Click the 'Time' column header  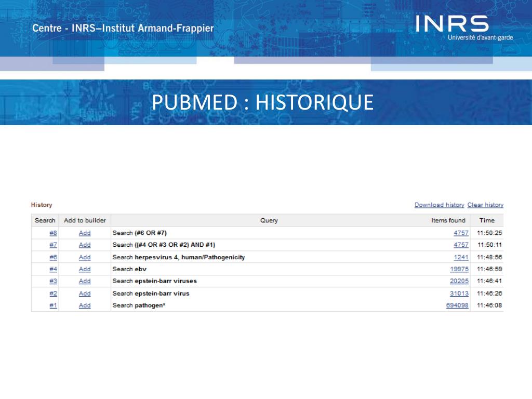tap(487, 220)
